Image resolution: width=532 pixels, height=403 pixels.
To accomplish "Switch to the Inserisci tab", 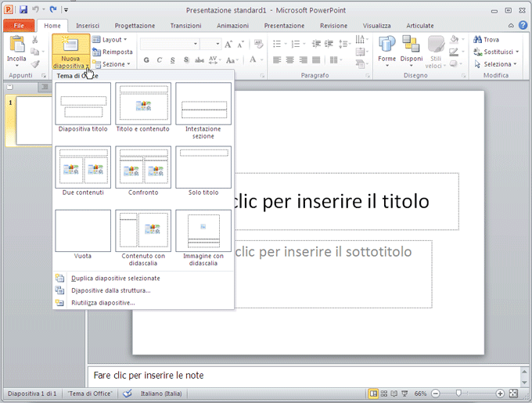I will [x=88, y=26].
